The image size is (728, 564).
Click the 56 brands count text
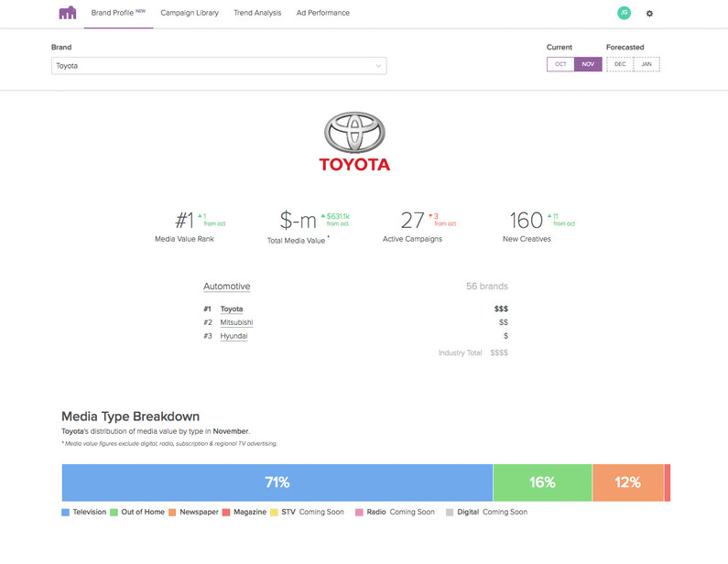tap(487, 287)
